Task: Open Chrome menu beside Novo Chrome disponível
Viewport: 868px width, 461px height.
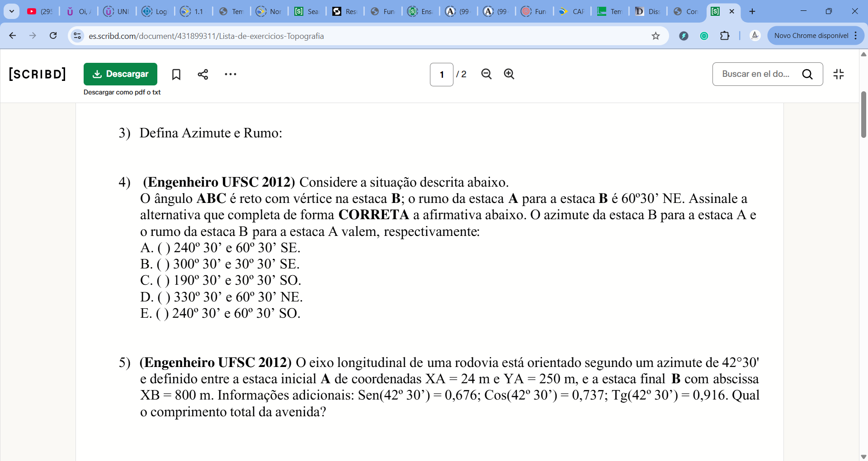Action: point(856,36)
